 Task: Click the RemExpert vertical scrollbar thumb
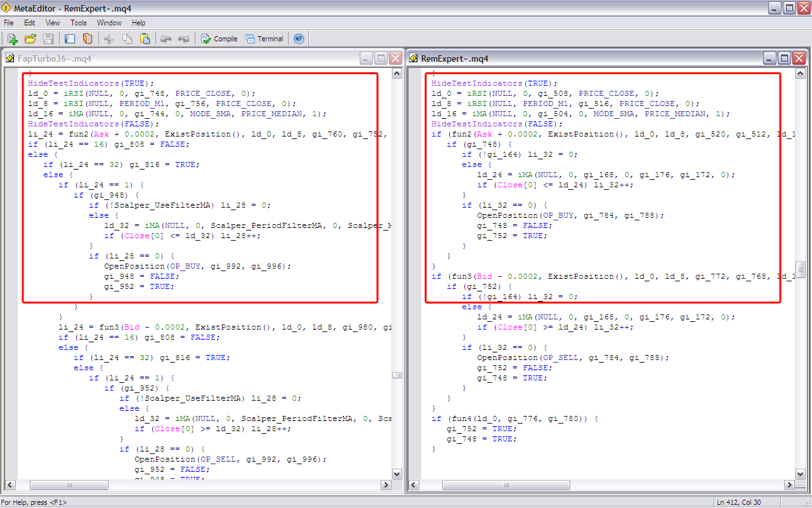[801, 269]
